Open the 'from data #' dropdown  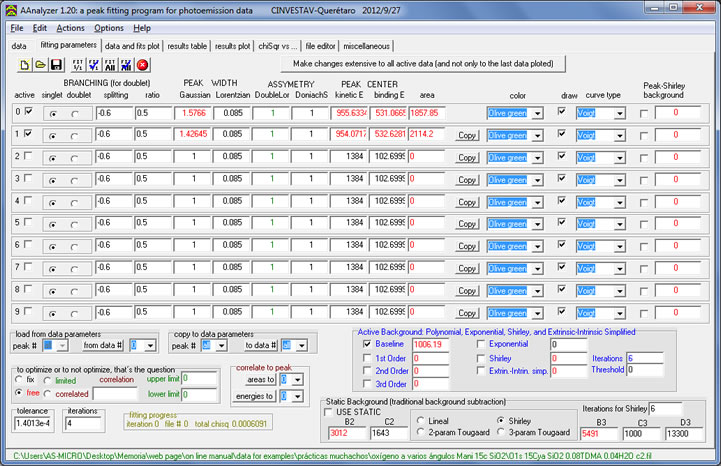(x=149, y=345)
